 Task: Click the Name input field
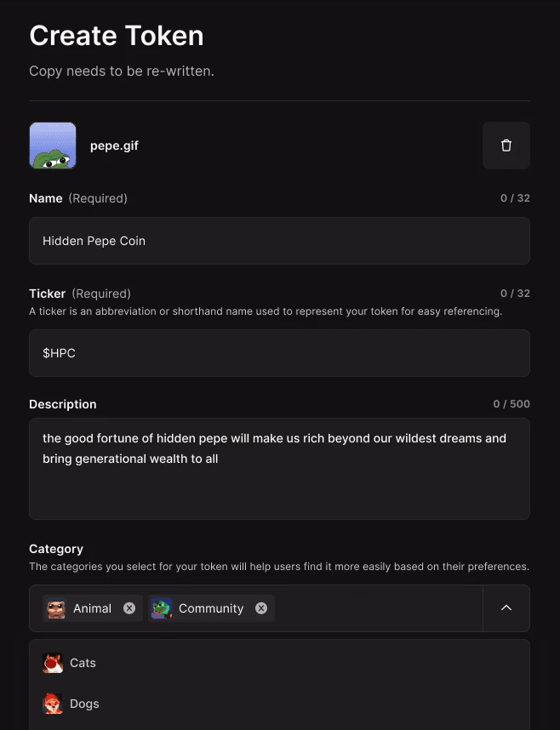click(279, 241)
